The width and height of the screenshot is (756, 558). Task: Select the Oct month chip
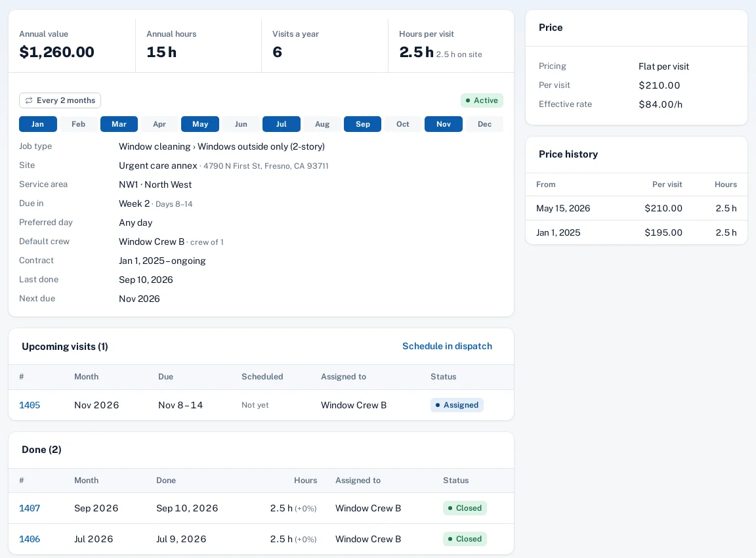click(403, 124)
